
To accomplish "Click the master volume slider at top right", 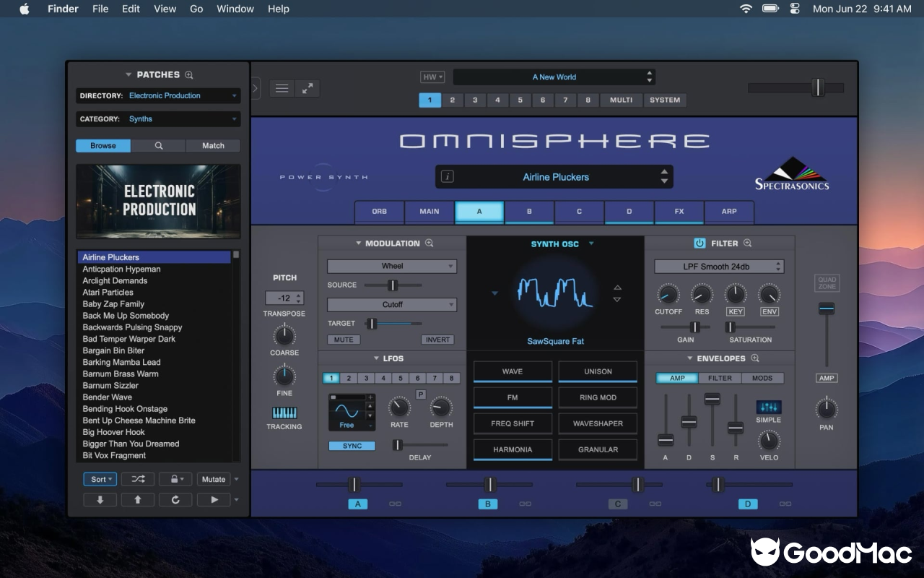I will 796,87.
